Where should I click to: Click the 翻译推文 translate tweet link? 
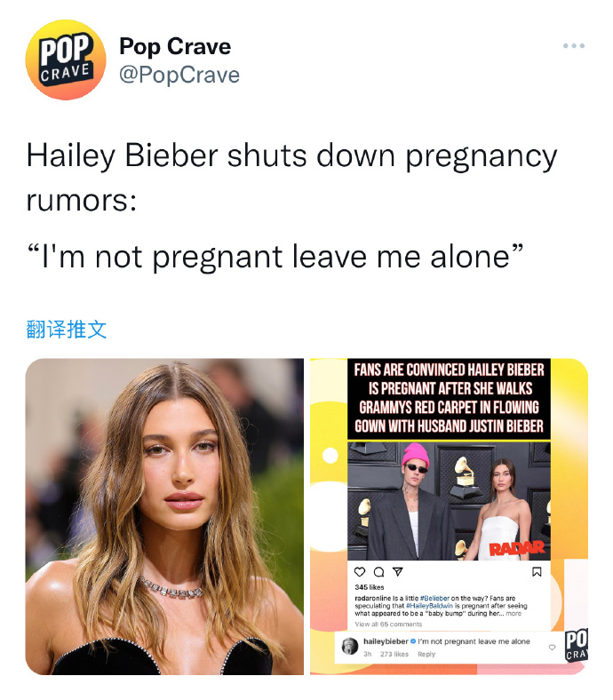tap(66, 330)
